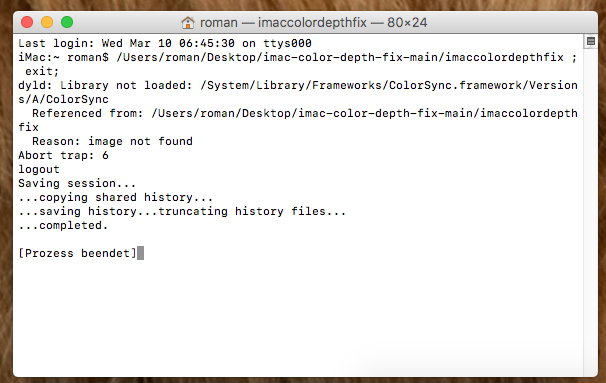Click the 'Saving session...' line
The height and width of the screenshot is (383, 606).
point(77,183)
